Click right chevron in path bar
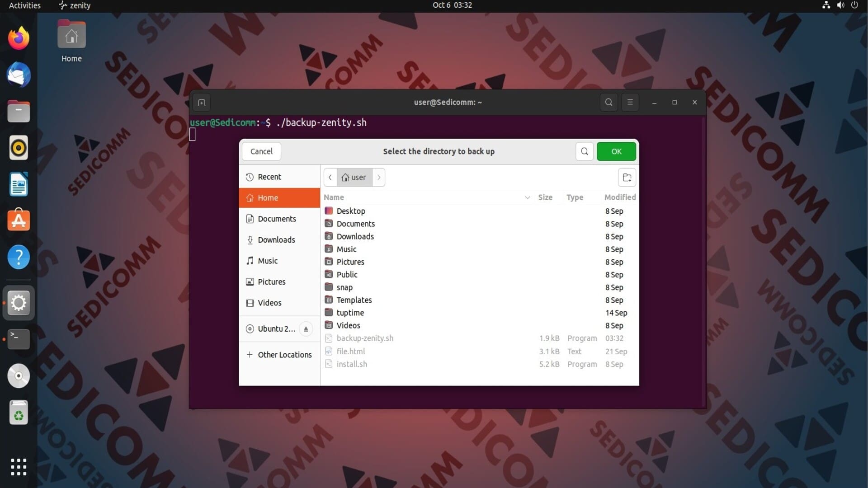 click(x=379, y=178)
